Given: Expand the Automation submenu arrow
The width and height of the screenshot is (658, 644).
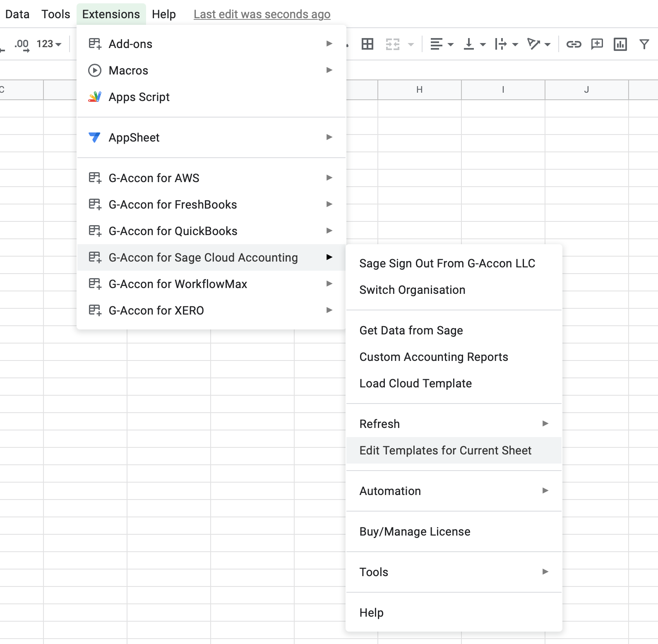Looking at the screenshot, I should (545, 490).
